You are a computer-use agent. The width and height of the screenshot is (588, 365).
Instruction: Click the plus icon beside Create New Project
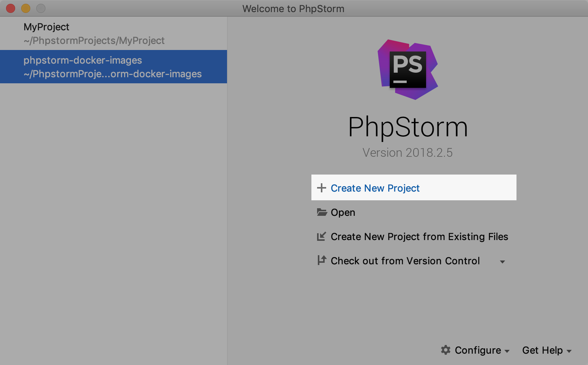(x=322, y=188)
